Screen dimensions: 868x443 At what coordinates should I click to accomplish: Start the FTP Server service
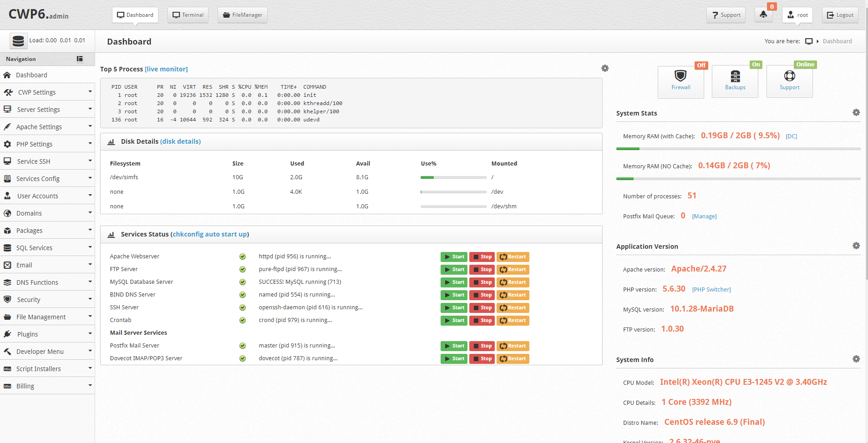point(454,270)
